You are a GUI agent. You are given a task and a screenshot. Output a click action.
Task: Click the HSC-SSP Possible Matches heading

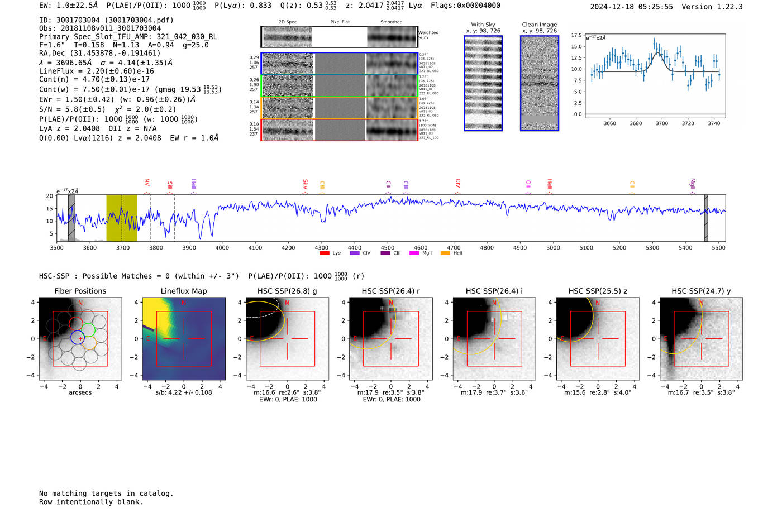tap(139, 276)
